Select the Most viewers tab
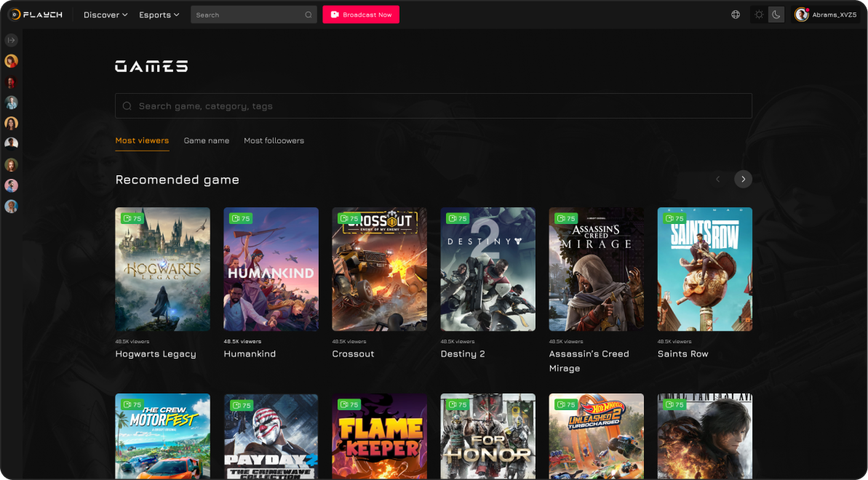The image size is (868, 480). click(x=142, y=140)
